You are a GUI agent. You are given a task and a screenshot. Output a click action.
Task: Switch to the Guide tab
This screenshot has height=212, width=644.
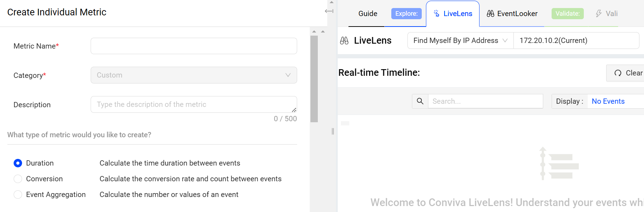tap(367, 14)
